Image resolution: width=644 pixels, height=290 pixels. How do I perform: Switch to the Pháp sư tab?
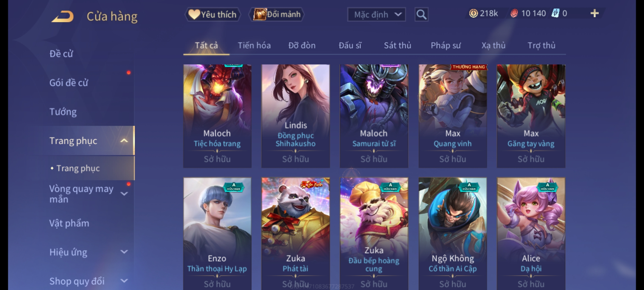point(446,45)
